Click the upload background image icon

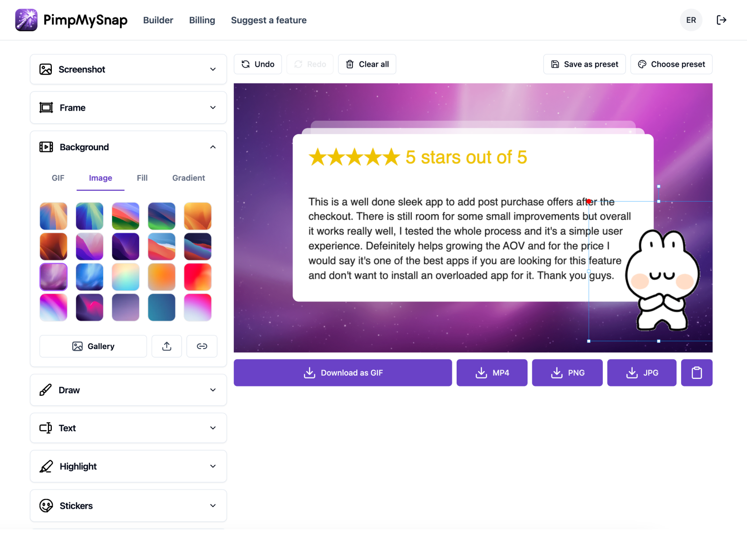point(167,346)
